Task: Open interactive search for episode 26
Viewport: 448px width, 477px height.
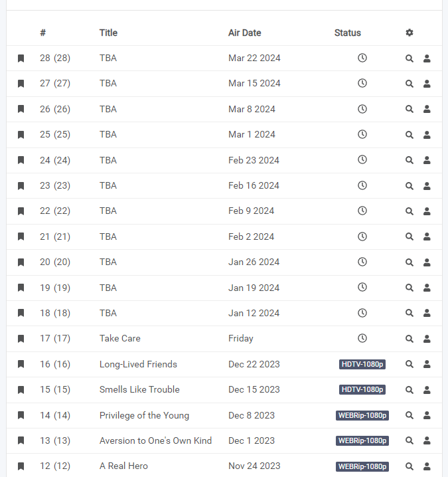Action: 427,109
